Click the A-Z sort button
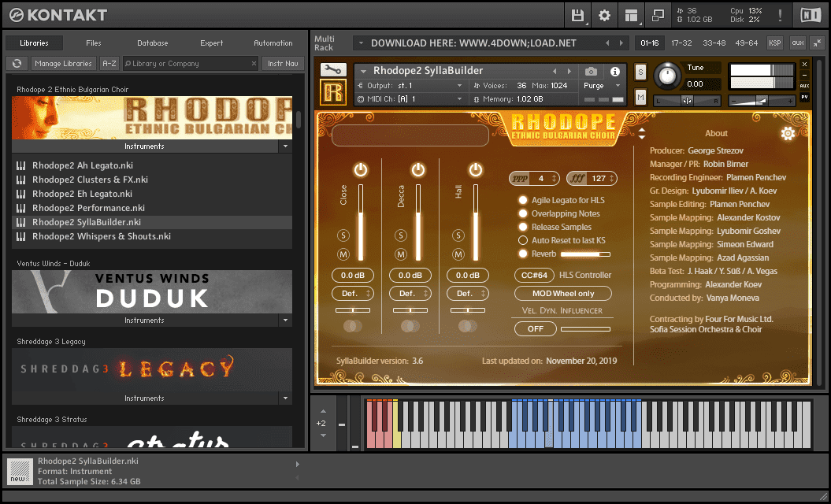831x504 pixels. (109, 64)
